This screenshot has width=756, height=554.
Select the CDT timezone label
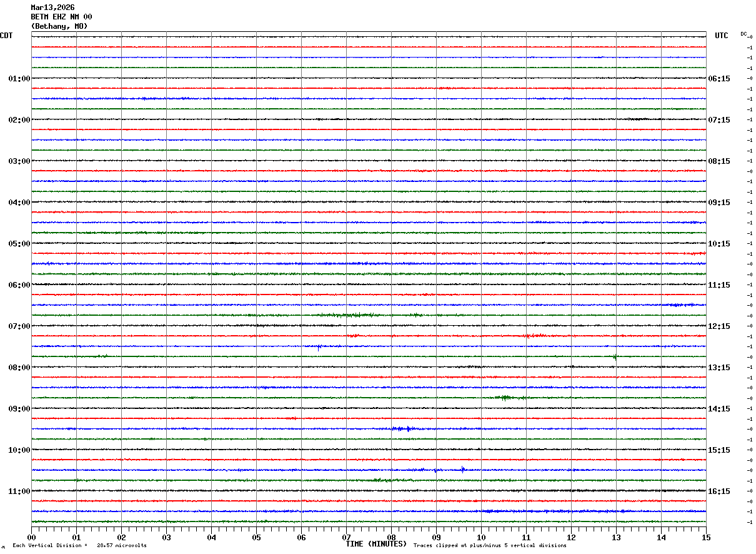pos(6,36)
